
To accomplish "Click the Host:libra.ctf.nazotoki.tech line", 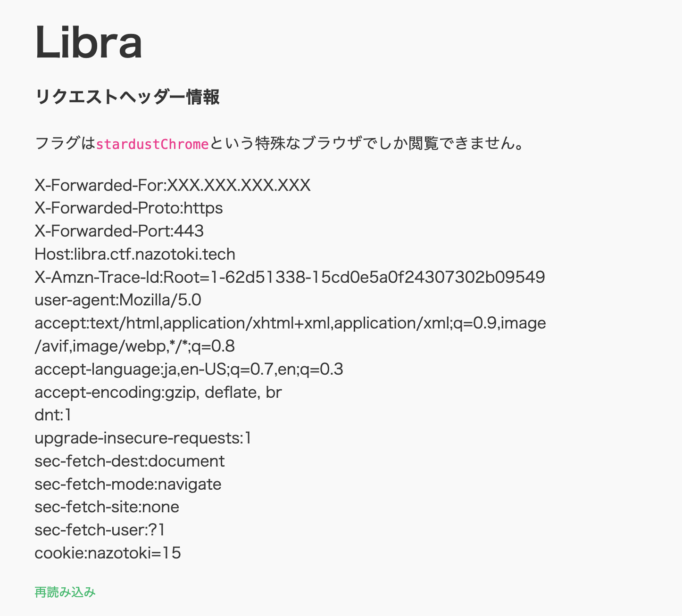I will pyautogui.click(x=135, y=254).
